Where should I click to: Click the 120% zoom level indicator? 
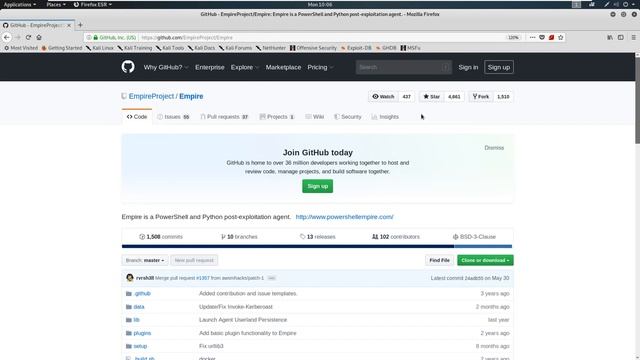[x=513, y=37]
